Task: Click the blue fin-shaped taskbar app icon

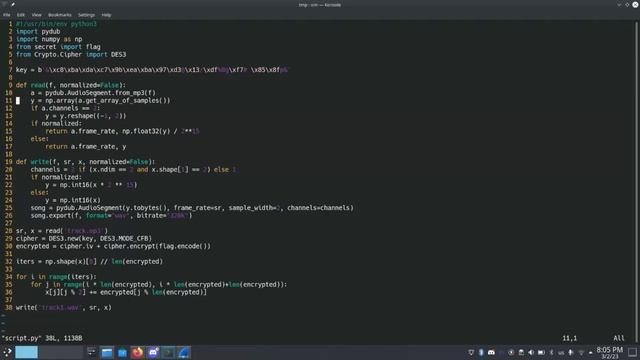Action: (184, 352)
